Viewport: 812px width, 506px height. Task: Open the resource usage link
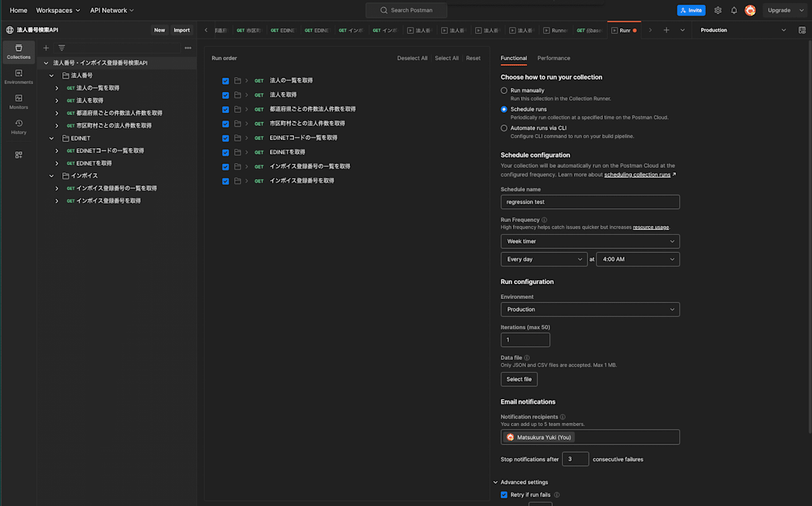coord(651,227)
